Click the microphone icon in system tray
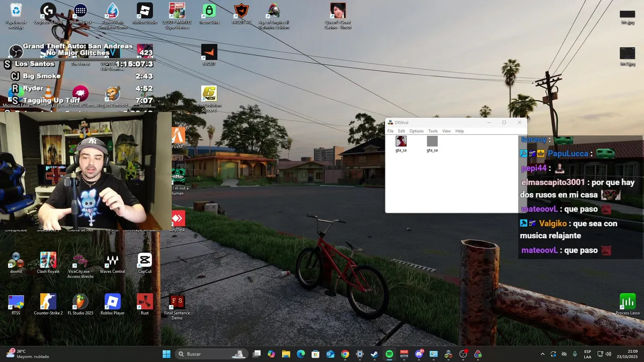Viewport: 644px width, 362px height. 575,354
